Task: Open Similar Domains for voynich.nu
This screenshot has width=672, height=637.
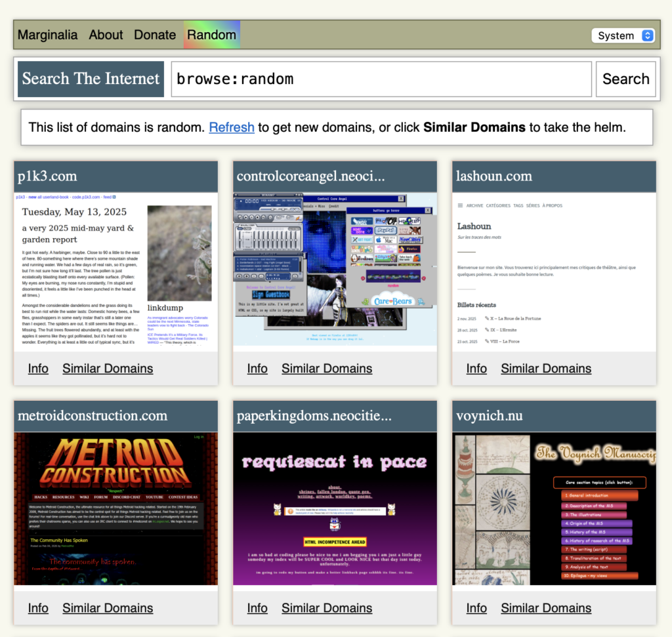Action: 546,608
